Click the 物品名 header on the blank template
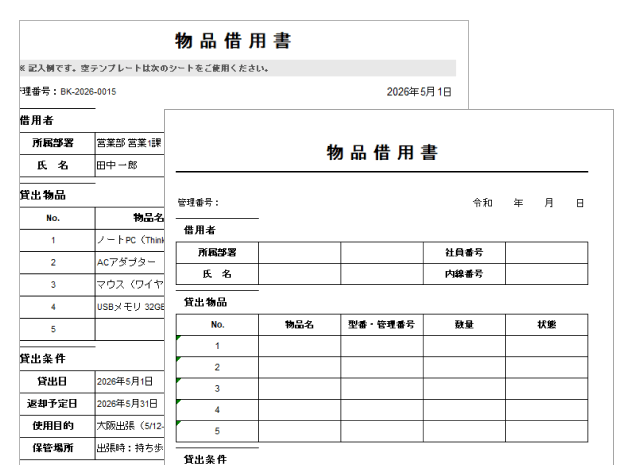Viewport: 633px width, 465px height. [300, 325]
